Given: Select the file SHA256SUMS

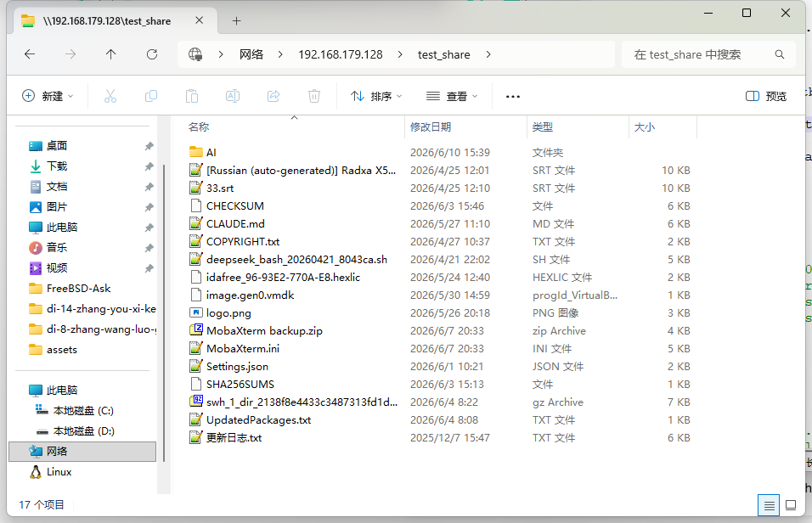Looking at the screenshot, I should point(240,385).
